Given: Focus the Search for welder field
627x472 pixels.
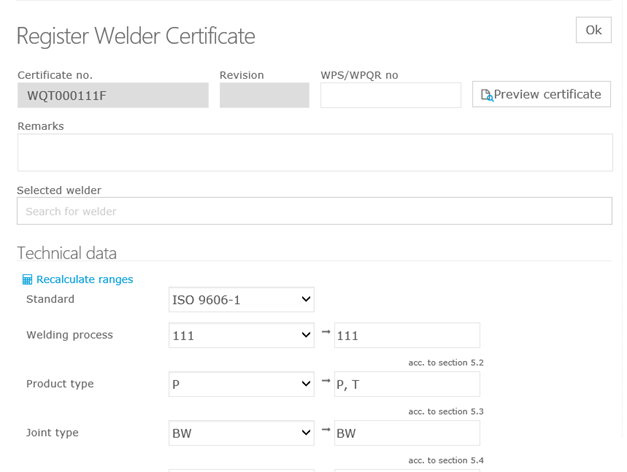Looking at the screenshot, I should coord(314,211).
